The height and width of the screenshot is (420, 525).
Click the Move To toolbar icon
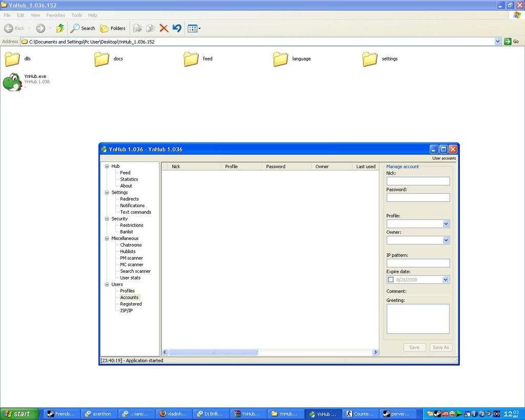point(137,29)
